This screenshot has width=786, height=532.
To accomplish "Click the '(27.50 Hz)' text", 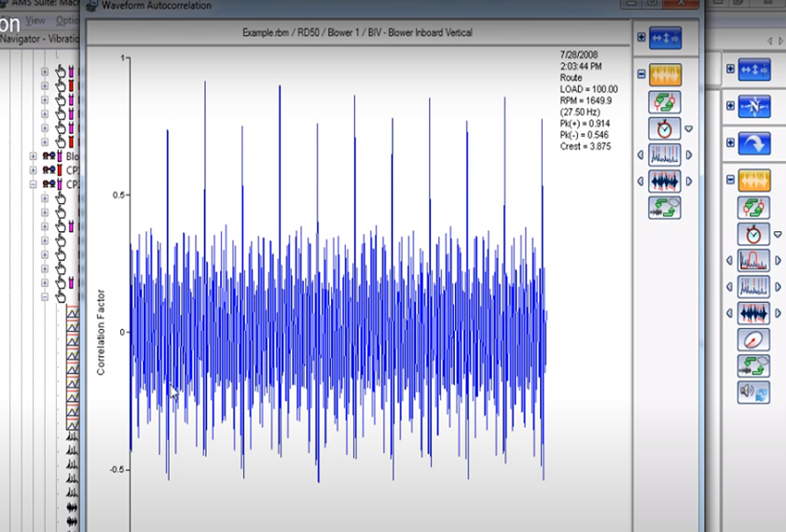I will (580, 112).
